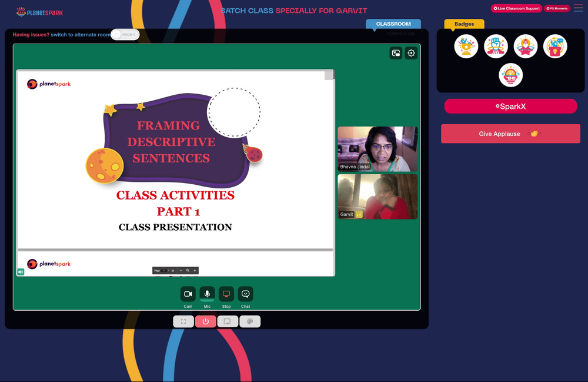Click the picture-in-picture layout icon
This screenshot has width=588, height=382.
click(396, 54)
